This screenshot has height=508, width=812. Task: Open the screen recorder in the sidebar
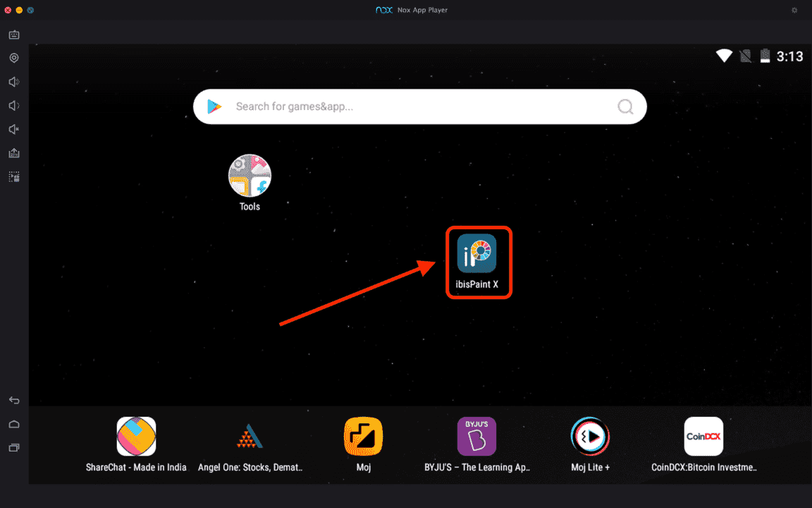(13, 34)
